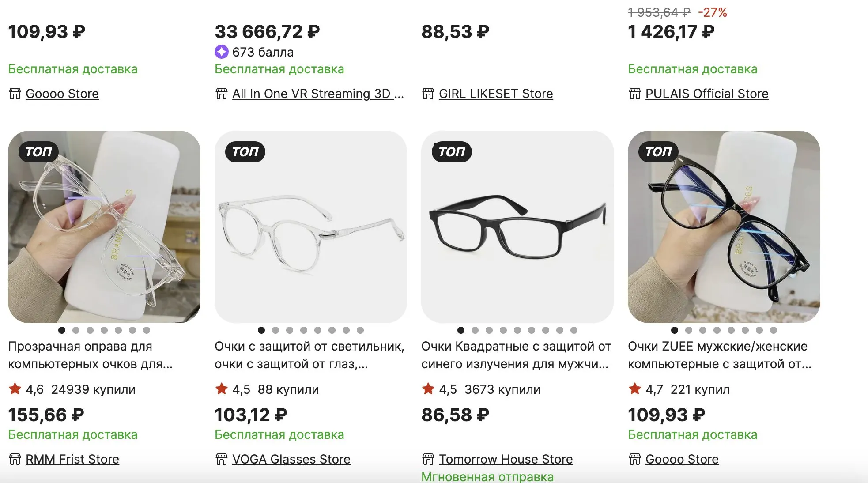Click the store icon beside Tomorrow House Store
Image resolution: width=868 pixels, height=483 pixels.
428,459
